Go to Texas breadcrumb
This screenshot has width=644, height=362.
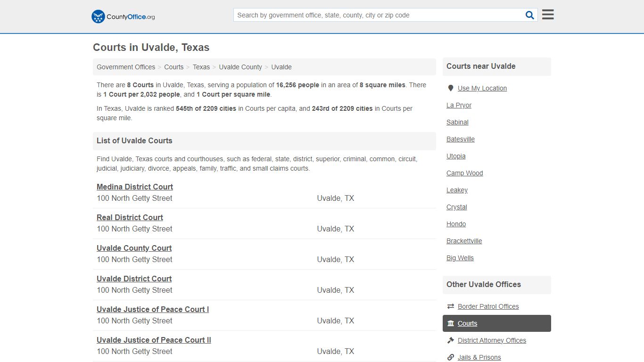pyautogui.click(x=201, y=67)
